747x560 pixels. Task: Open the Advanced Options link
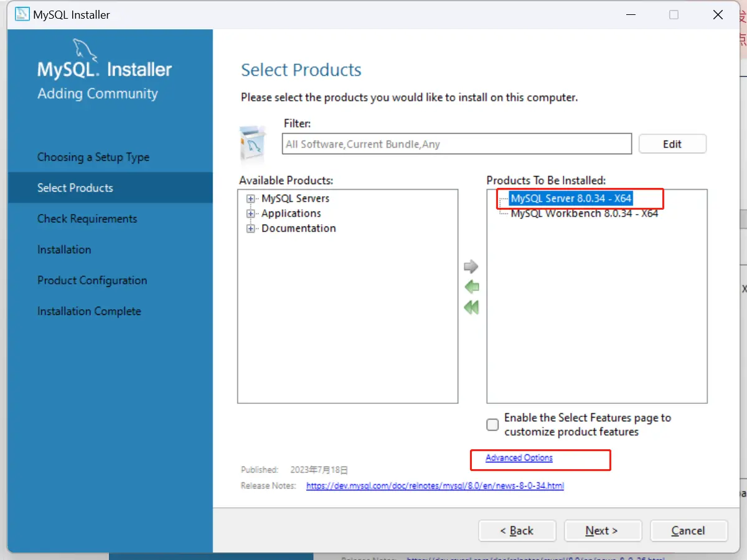point(519,458)
